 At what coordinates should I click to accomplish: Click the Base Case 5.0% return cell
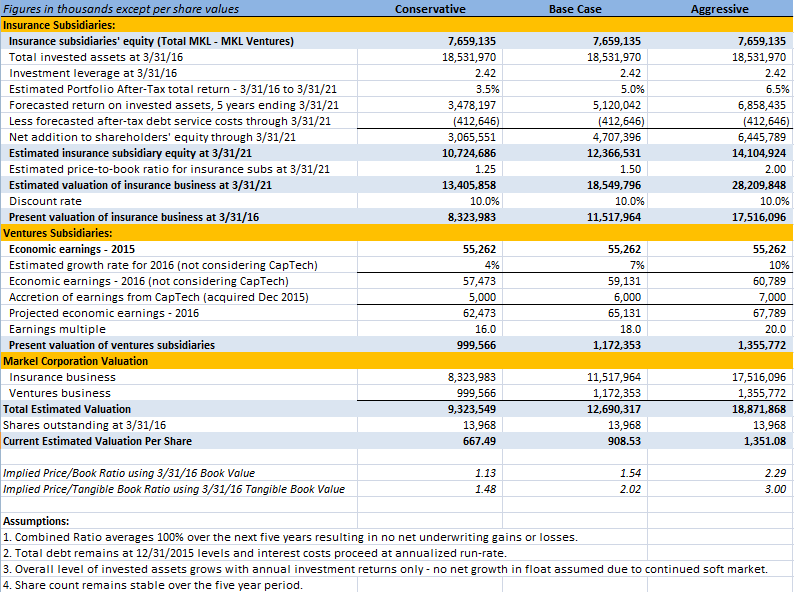pyautogui.click(x=632, y=89)
